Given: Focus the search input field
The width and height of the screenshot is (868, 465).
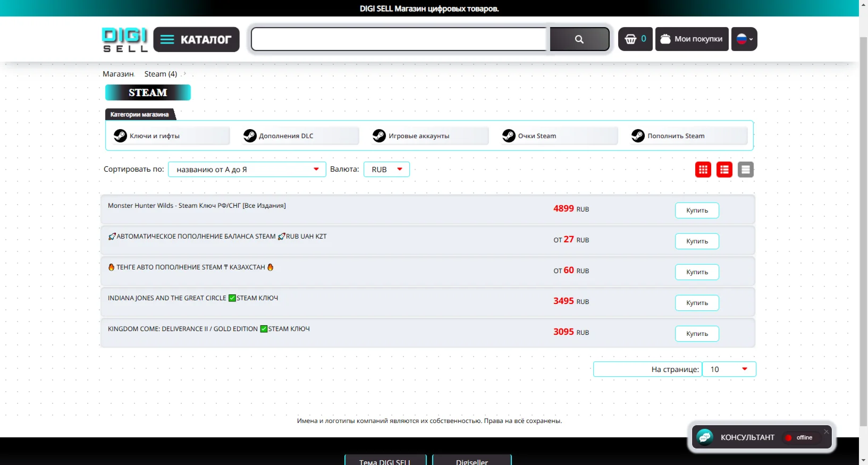Looking at the screenshot, I should click(400, 39).
